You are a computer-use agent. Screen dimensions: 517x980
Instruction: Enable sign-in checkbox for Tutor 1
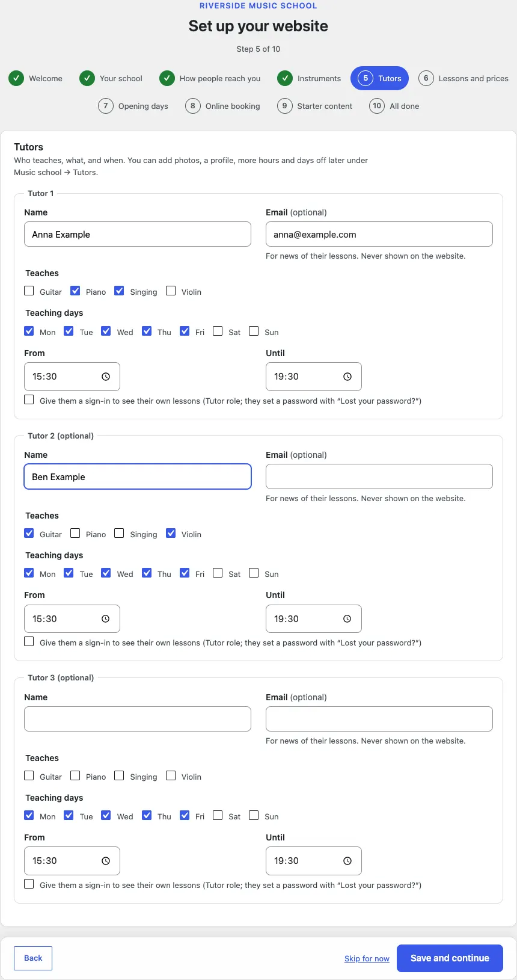point(29,399)
